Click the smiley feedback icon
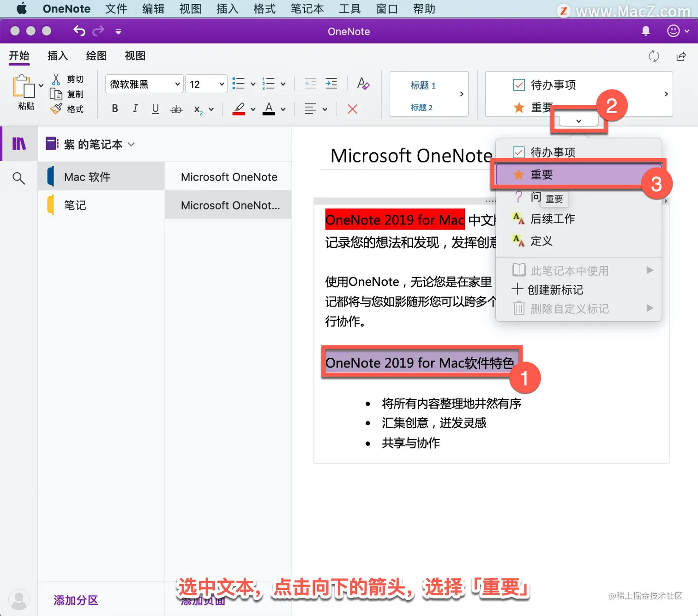Screen dimensions: 698x616 [674, 31]
